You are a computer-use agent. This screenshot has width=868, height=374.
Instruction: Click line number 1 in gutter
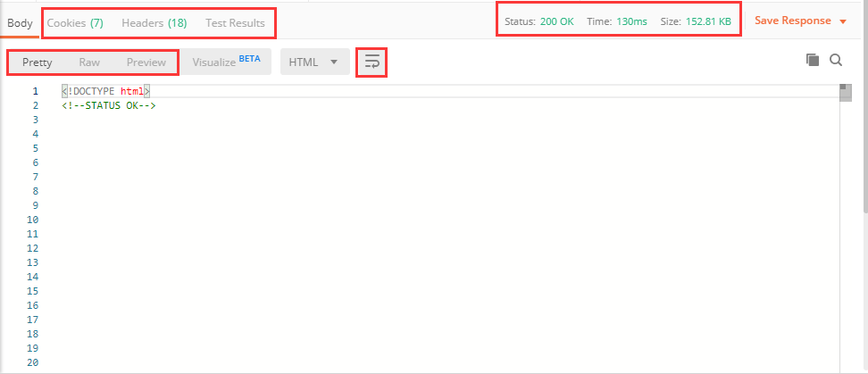click(x=36, y=91)
